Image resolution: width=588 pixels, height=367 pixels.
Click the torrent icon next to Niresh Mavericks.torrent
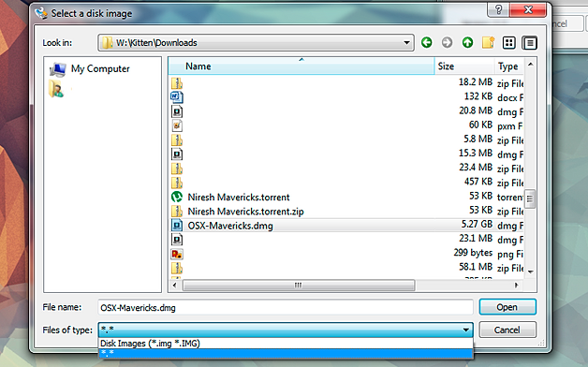pyautogui.click(x=177, y=197)
